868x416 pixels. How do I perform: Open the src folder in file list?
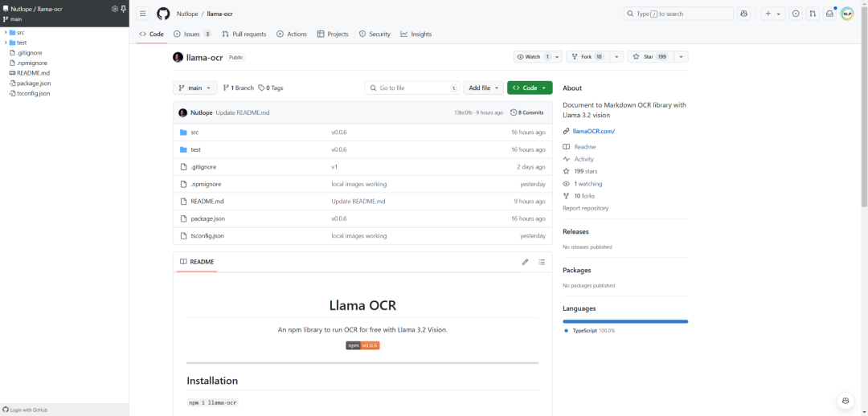(x=194, y=133)
